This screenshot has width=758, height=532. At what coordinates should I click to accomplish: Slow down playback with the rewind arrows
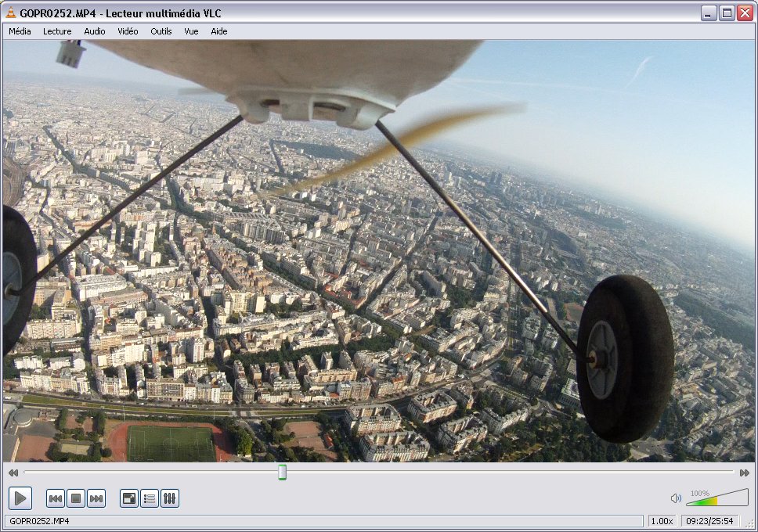pyautogui.click(x=13, y=473)
